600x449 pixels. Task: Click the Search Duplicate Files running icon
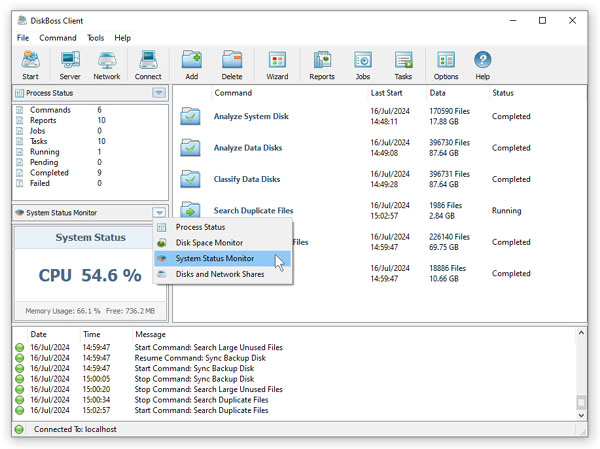tap(190, 209)
